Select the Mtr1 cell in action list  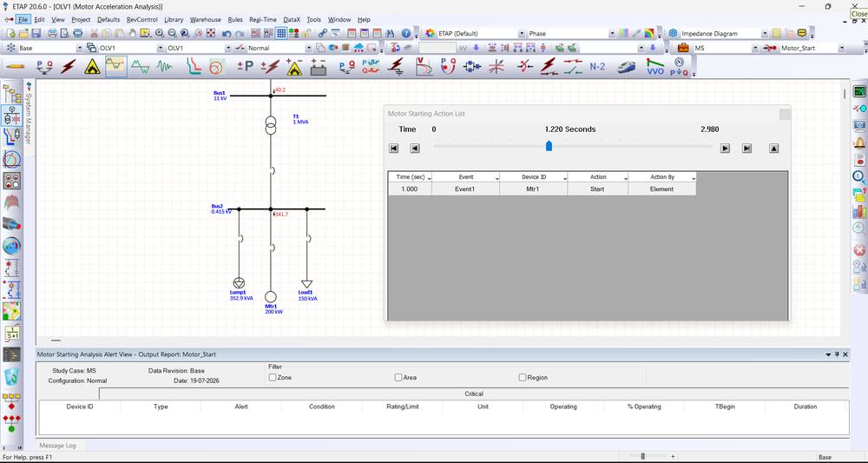(x=534, y=189)
